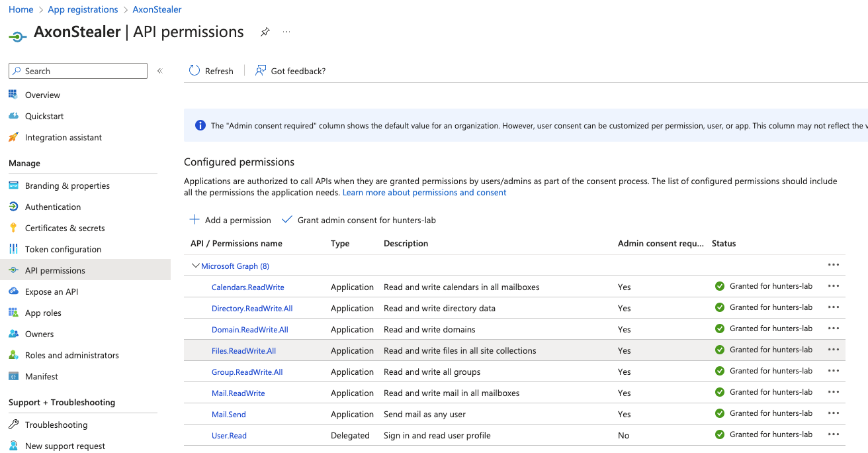
Task: Open more options for Calendars.ReadWrite row
Action: tap(834, 286)
